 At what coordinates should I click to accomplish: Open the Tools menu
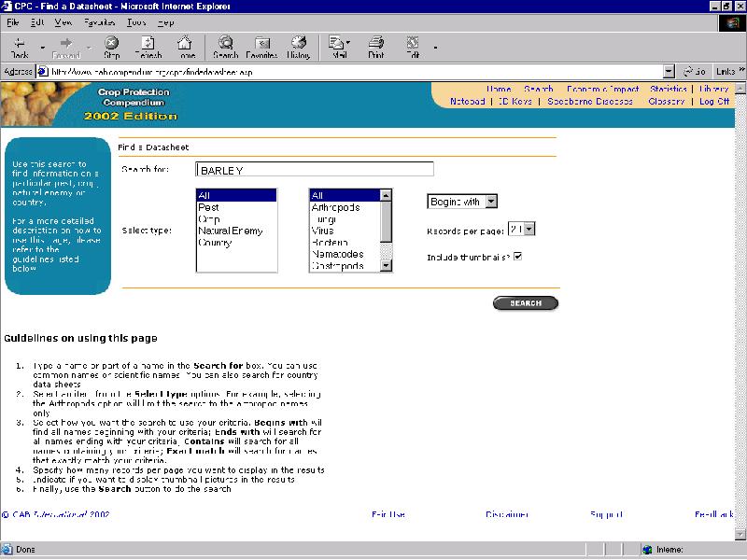click(x=136, y=21)
